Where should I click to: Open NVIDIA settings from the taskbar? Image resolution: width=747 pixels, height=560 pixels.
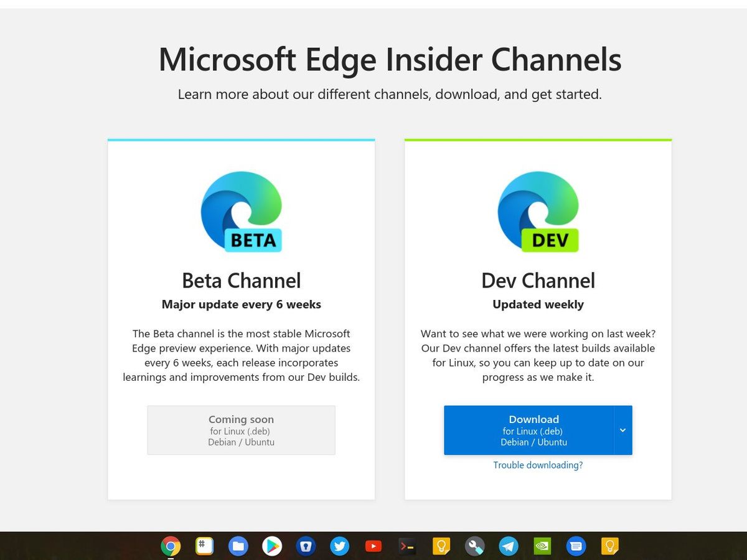[x=542, y=546]
